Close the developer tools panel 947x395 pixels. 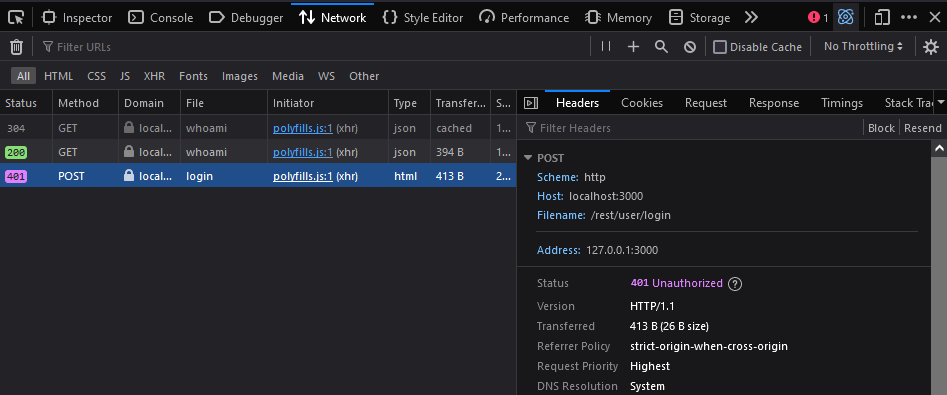tap(934, 18)
